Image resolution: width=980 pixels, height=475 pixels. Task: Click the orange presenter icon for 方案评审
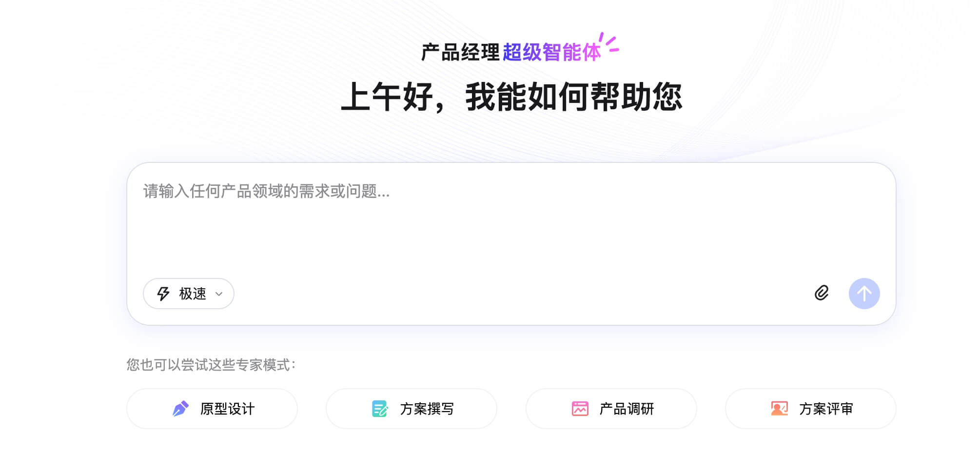pyautogui.click(x=779, y=409)
